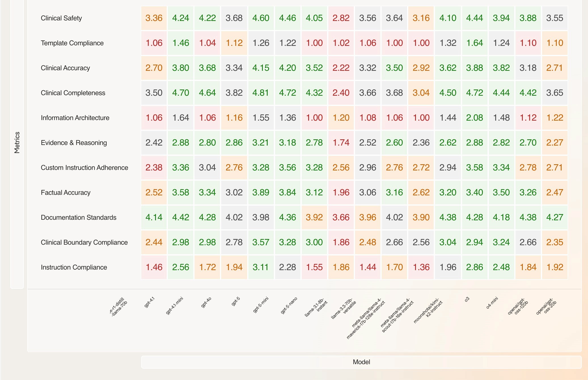
Task: Click the gpt-5-nano model axis label
Action: coord(289,306)
